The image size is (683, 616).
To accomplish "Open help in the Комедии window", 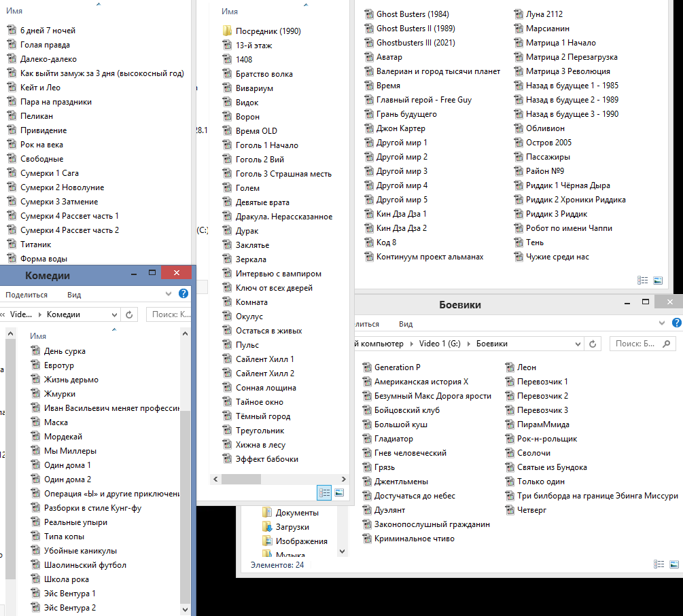I will 183,294.
